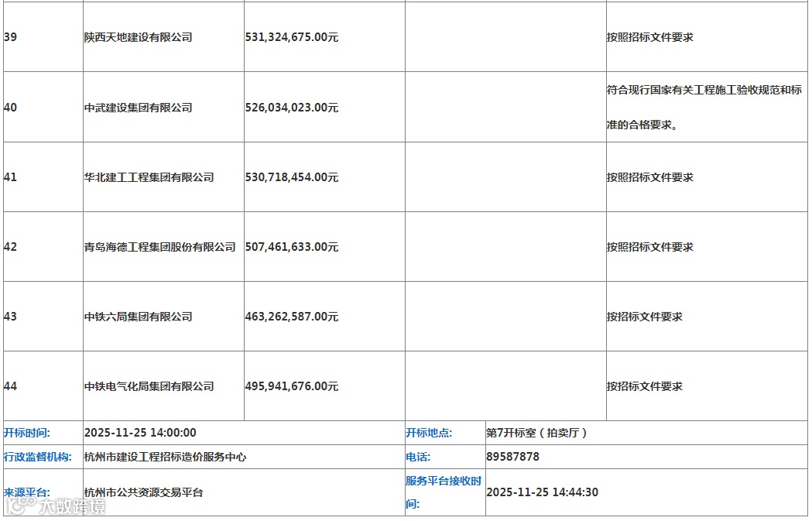Click the 开标时间 label

tap(27, 433)
